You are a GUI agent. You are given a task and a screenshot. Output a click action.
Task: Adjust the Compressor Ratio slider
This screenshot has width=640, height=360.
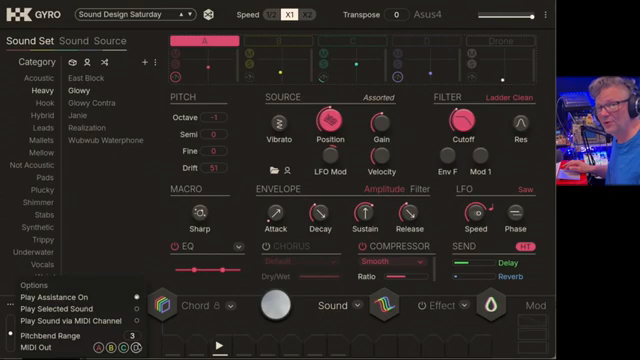point(406,276)
